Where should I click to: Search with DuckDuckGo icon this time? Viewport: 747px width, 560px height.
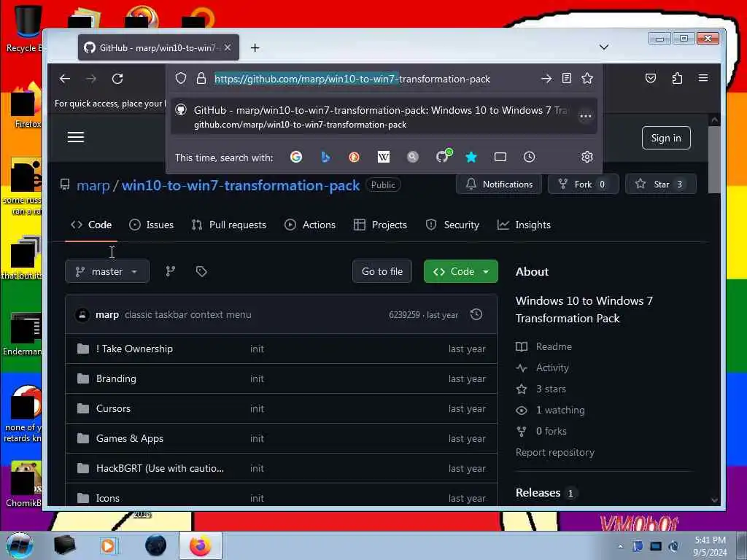(354, 157)
